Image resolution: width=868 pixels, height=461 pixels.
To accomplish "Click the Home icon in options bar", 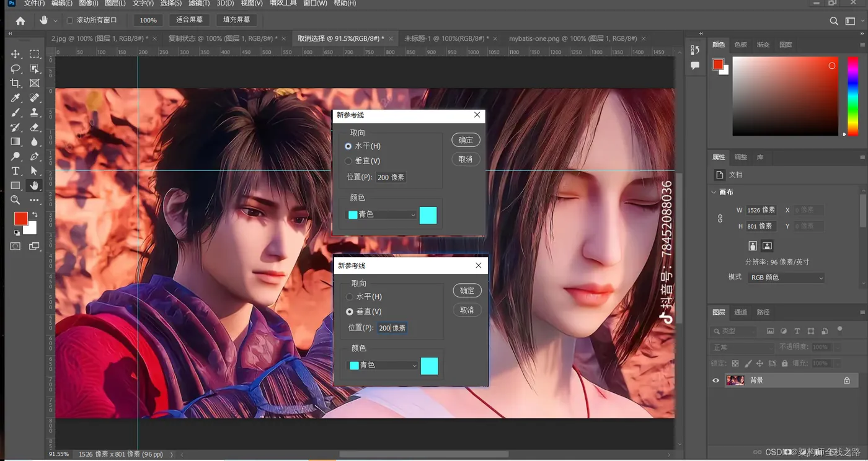I will (20, 20).
